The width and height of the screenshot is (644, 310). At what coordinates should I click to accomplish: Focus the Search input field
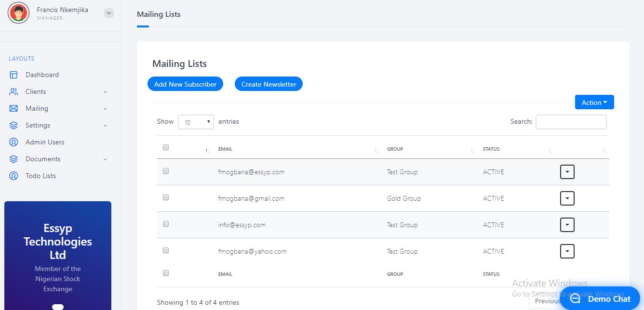tap(571, 122)
